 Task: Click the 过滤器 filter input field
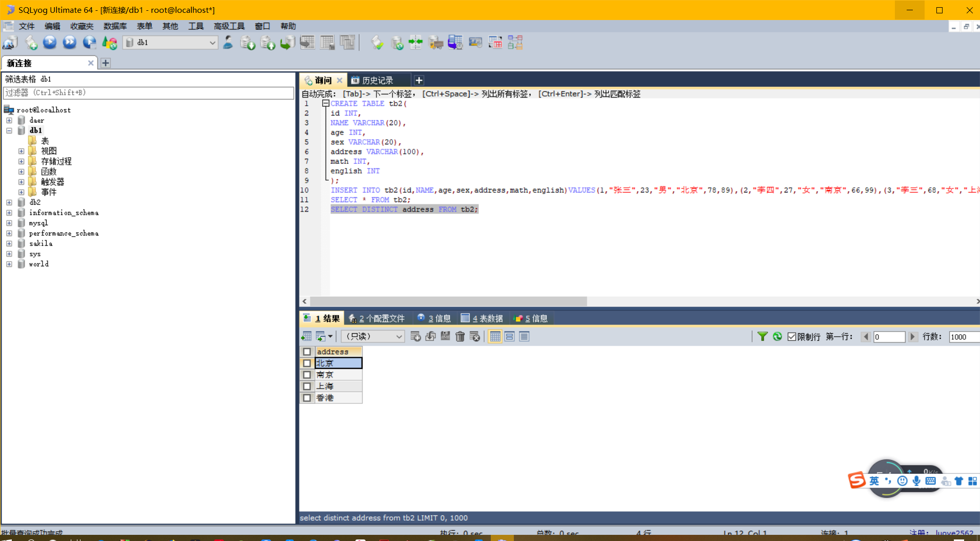pos(148,93)
